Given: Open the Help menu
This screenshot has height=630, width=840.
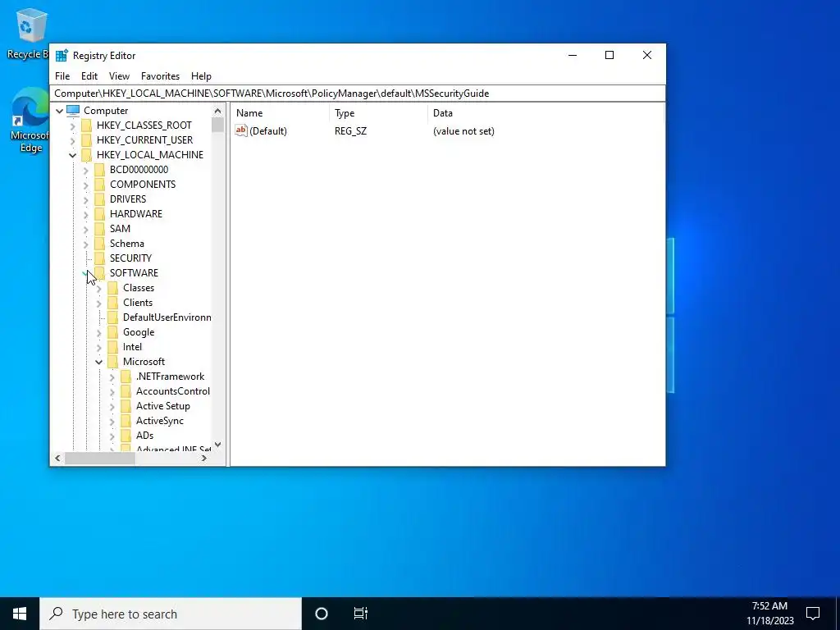Looking at the screenshot, I should [x=202, y=76].
